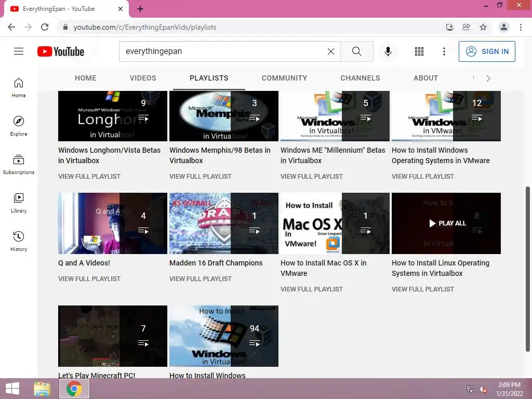The image size is (532, 399).
Task: Open Explore in the sidebar
Action: 19,126
